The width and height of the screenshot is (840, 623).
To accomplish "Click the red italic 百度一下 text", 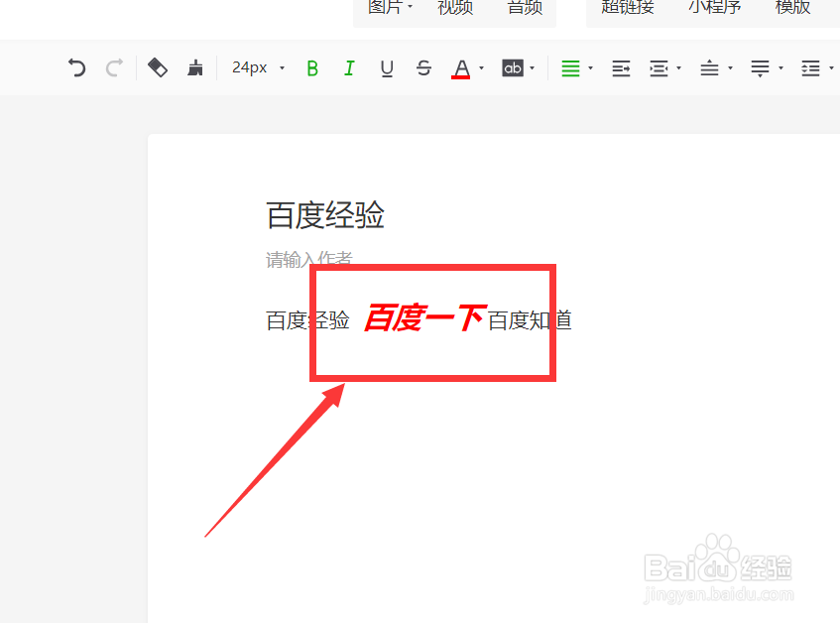I will point(424,318).
